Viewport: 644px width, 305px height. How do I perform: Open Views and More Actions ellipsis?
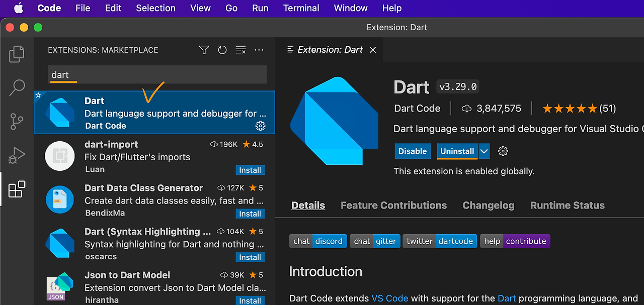click(259, 50)
